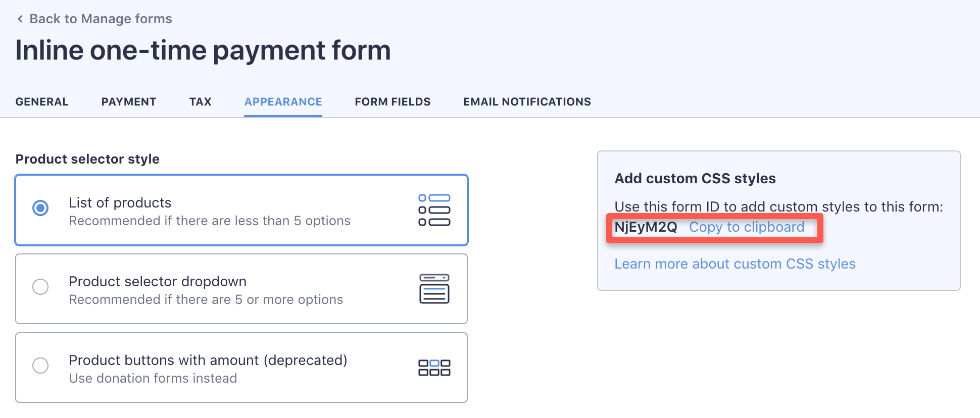Click the form ID NjEyM2Q text
The height and width of the screenshot is (418, 980).
[x=646, y=227]
